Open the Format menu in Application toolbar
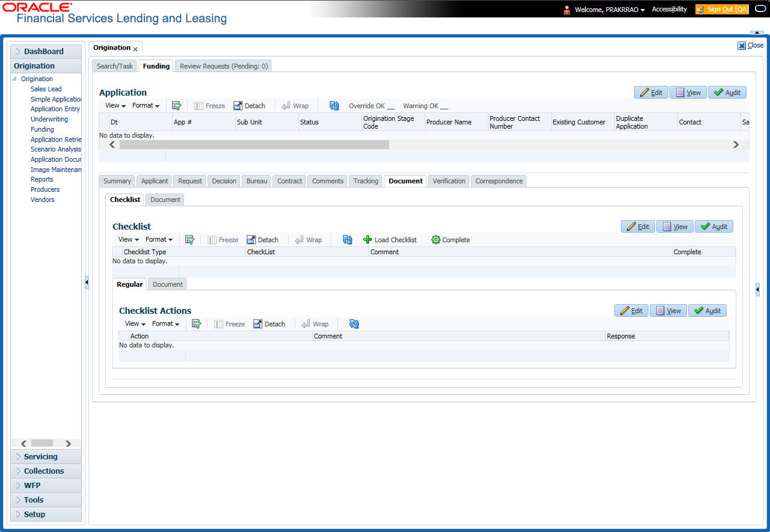 pos(146,106)
